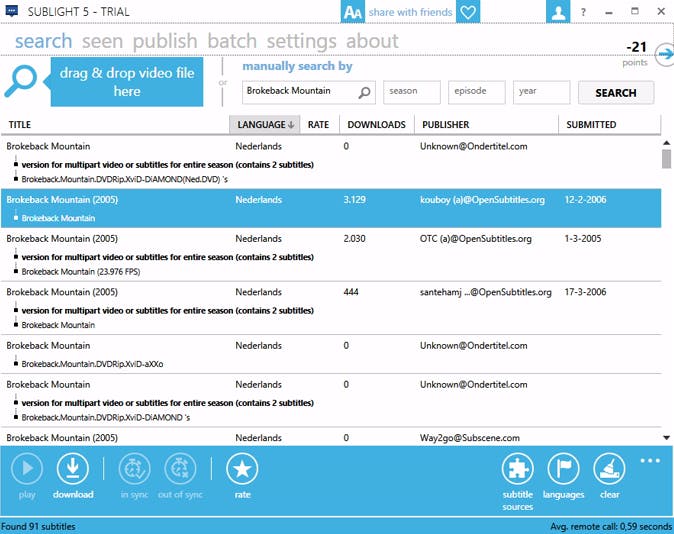Switch to the batch tab
Screen dimensions: 674x534
click(x=232, y=41)
